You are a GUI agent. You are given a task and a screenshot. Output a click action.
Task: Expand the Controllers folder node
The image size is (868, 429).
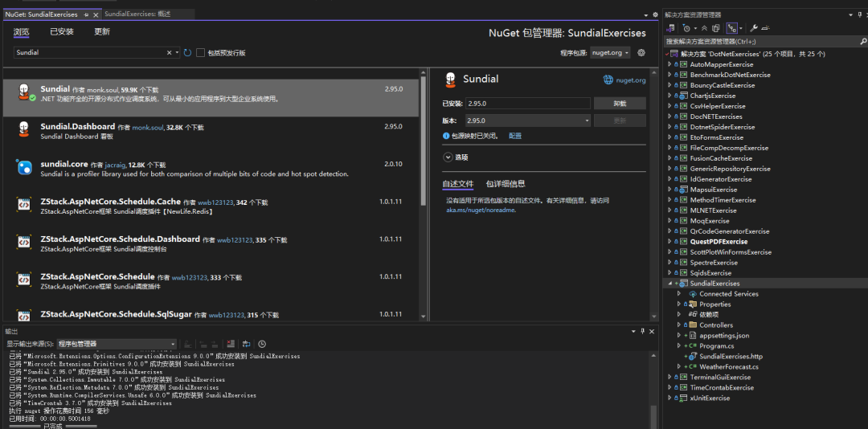678,325
